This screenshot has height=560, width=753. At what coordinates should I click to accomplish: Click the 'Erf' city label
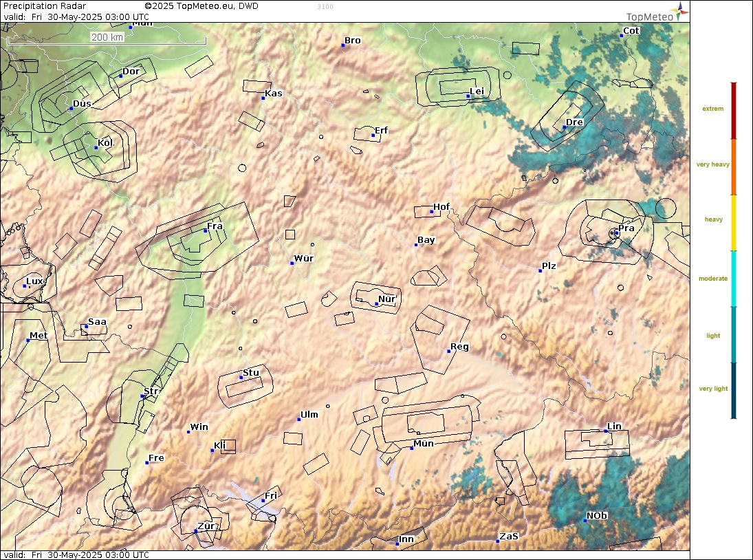click(x=381, y=131)
